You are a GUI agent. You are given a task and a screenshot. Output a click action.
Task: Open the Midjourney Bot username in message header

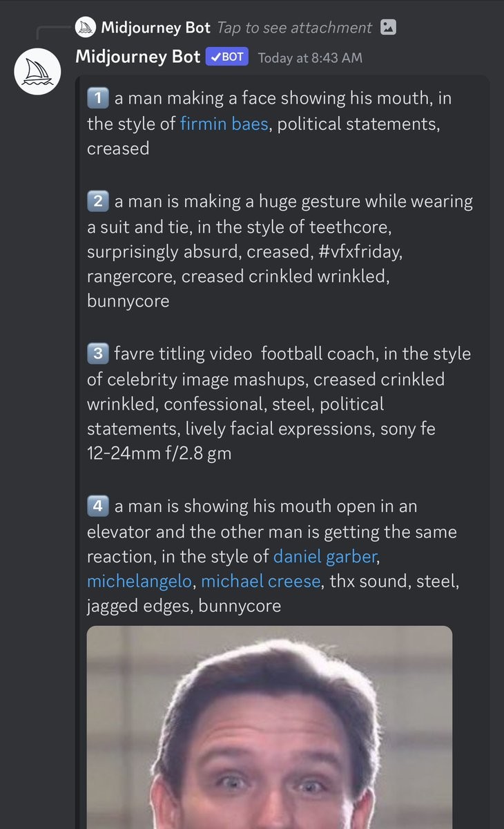(138, 57)
